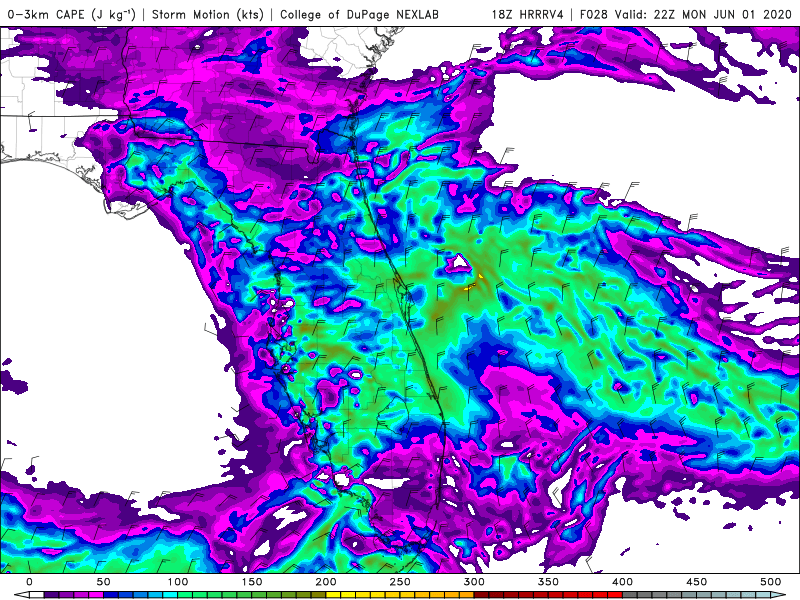Viewport: 800px width, 600px height.
Task: Click the colorbar label '50'
Action: (103, 582)
